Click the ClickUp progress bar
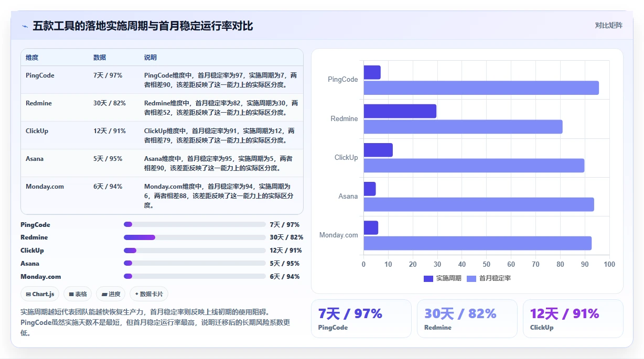Viewport: 644px width, 359px height. (195, 251)
